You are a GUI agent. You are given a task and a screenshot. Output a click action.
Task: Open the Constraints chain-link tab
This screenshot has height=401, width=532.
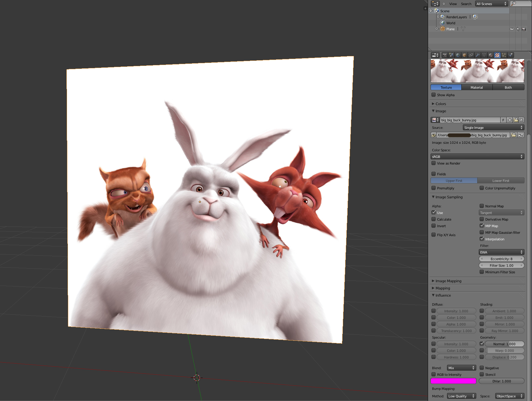[471, 55]
